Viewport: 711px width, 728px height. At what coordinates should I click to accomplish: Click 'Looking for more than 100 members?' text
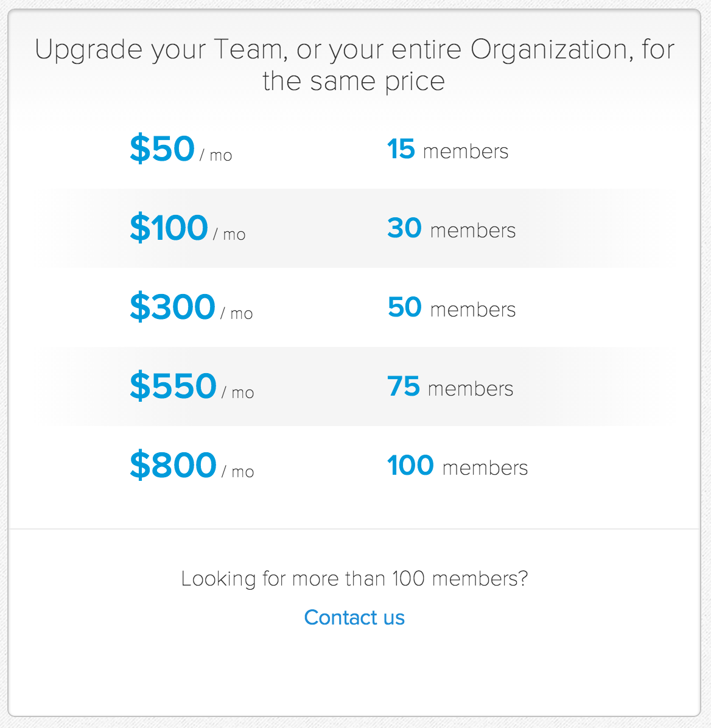(x=354, y=579)
